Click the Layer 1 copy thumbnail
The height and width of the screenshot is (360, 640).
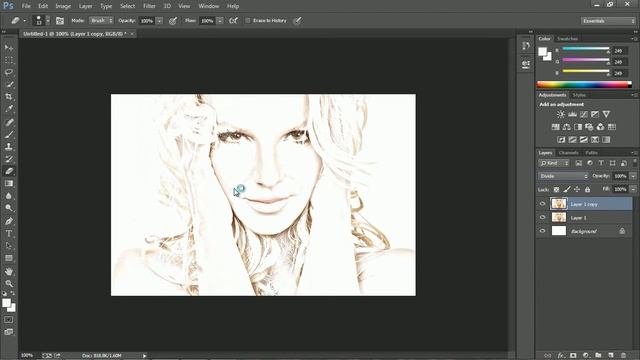559,204
